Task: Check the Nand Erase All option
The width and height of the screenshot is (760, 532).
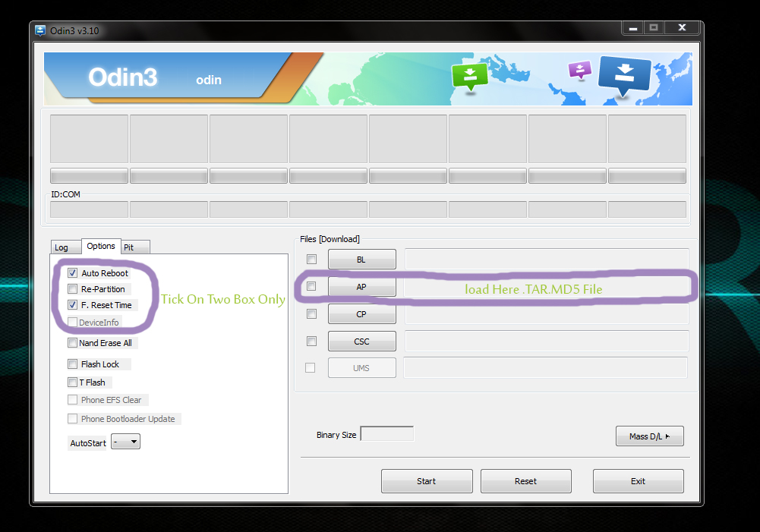Action: point(73,342)
